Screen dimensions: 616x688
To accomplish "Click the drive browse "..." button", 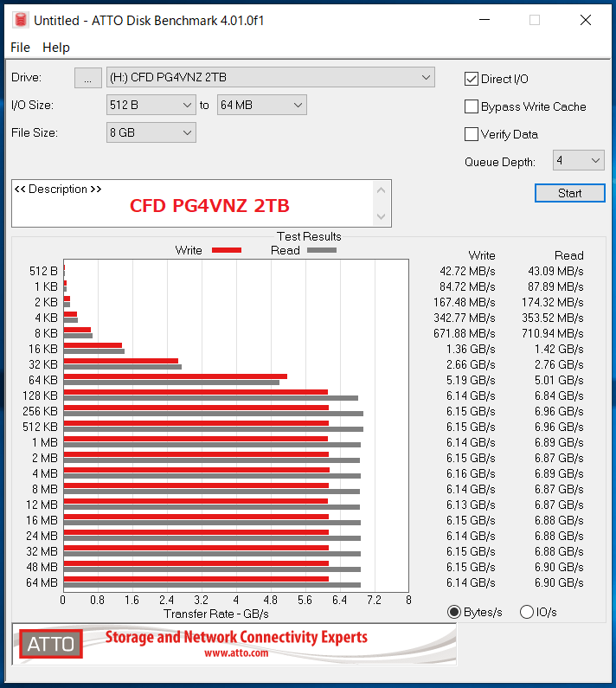I will click(87, 78).
